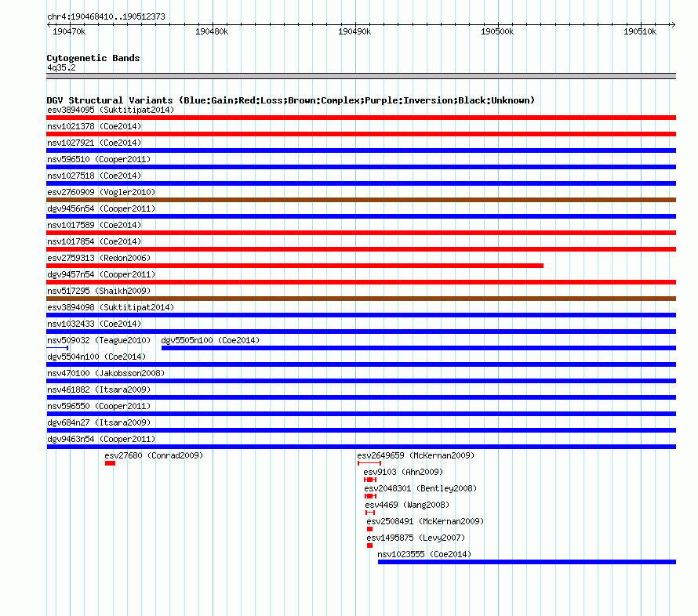Click the ruler's left arrow end
The height and width of the screenshot is (616, 698).
click(x=49, y=24)
